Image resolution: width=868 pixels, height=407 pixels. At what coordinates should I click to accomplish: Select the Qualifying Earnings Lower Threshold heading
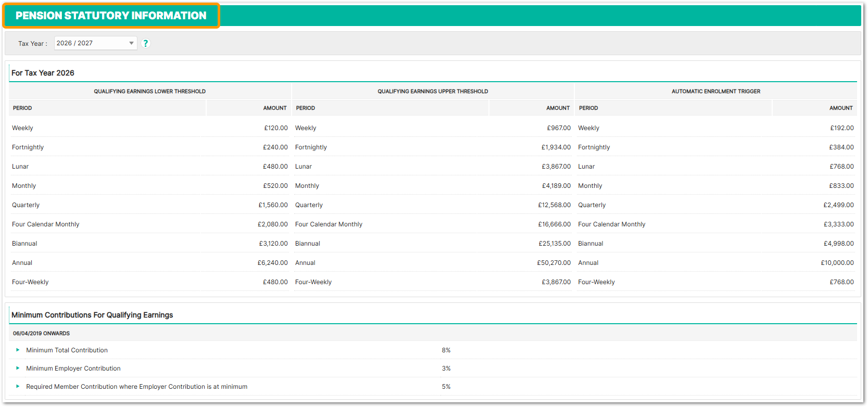[149, 92]
